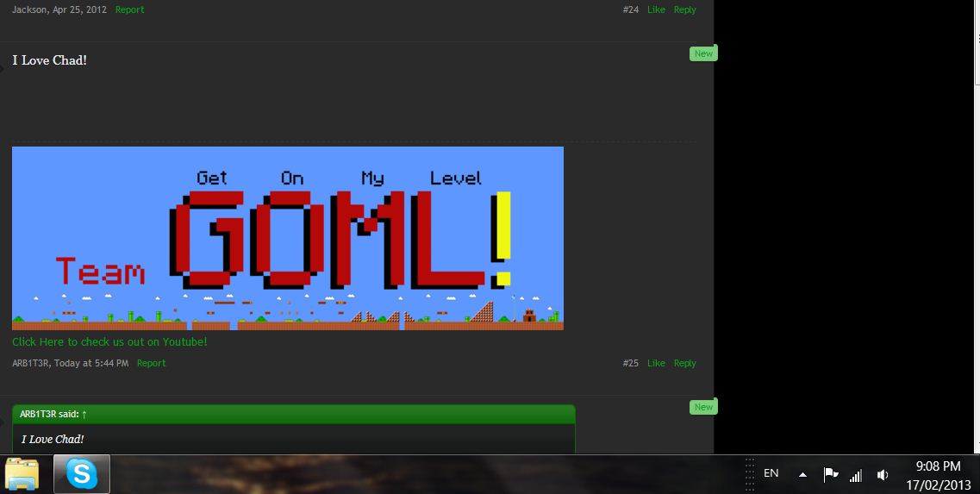Open Jackson user profile link
The image size is (980, 494).
point(30,9)
